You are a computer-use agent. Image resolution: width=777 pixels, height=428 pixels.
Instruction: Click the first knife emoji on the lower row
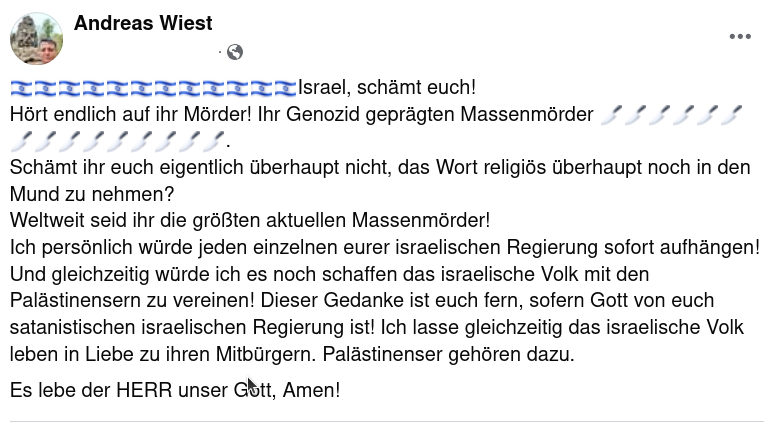22,141
